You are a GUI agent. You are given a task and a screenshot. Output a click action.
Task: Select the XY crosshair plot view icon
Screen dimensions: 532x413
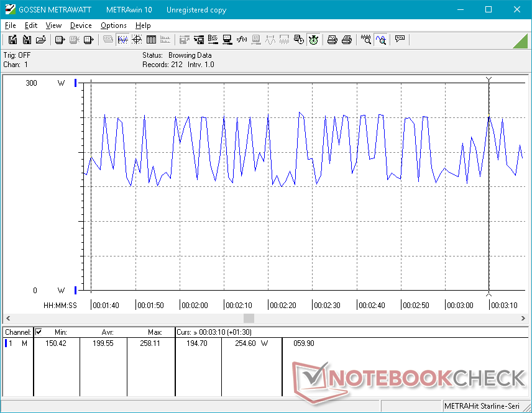tap(137, 40)
